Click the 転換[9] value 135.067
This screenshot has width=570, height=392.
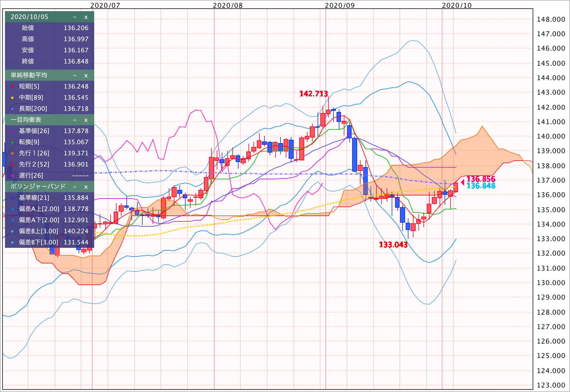click(x=76, y=142)
